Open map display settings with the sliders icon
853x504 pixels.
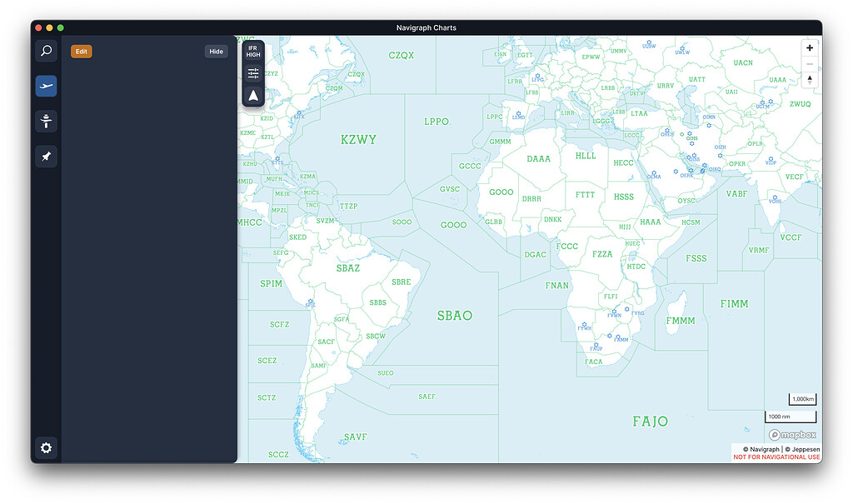[x=252, y=73]
